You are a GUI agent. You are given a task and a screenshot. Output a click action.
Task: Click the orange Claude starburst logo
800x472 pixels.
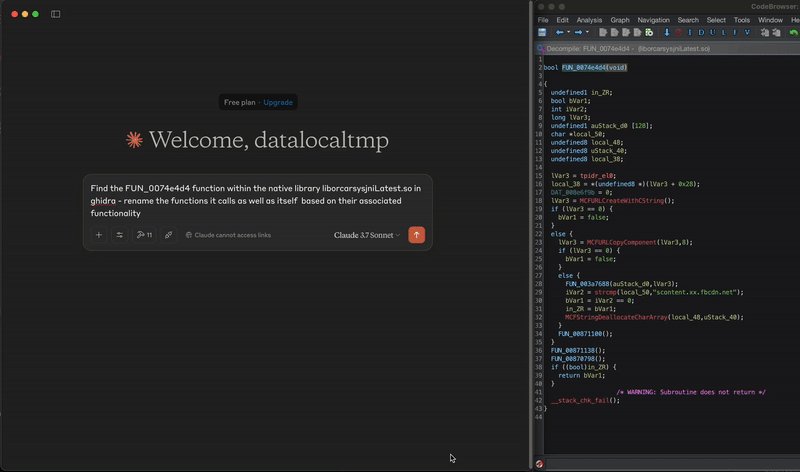pyautogui.click(x=135, y=140)
